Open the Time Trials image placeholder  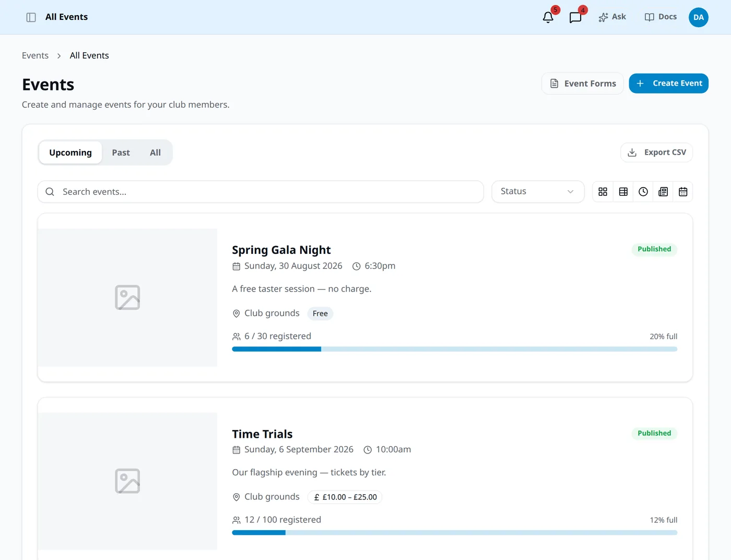coord(127,481)
